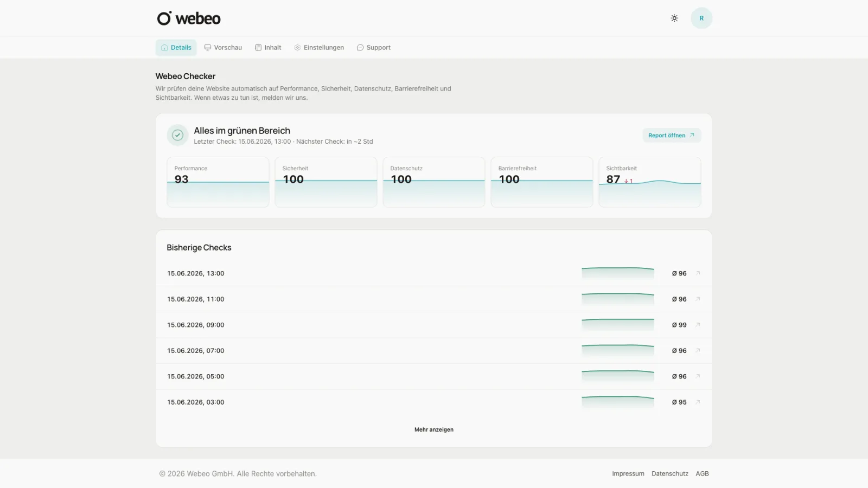The image size is (868, 488).
Task: Go to the Einstellungen tab
Action: point(319,48)
